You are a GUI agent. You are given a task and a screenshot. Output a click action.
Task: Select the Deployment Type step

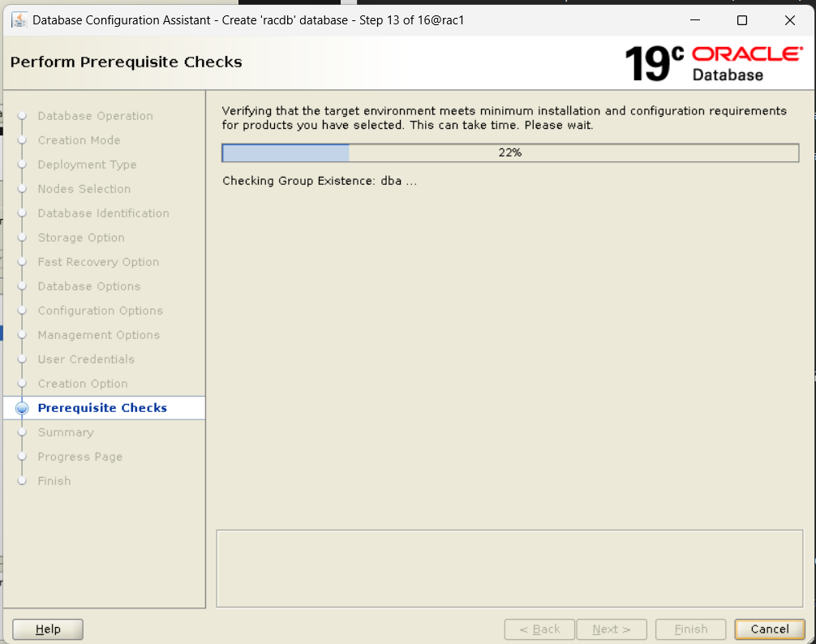(87, 165)
